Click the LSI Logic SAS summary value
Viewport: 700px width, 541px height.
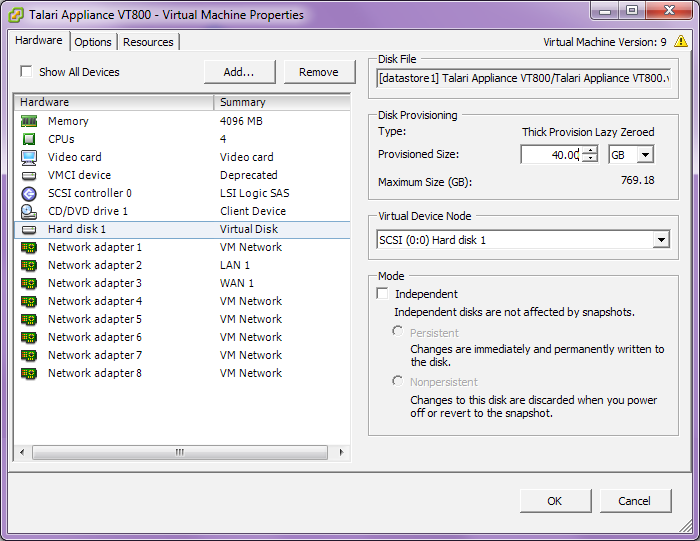pos(254,193)
